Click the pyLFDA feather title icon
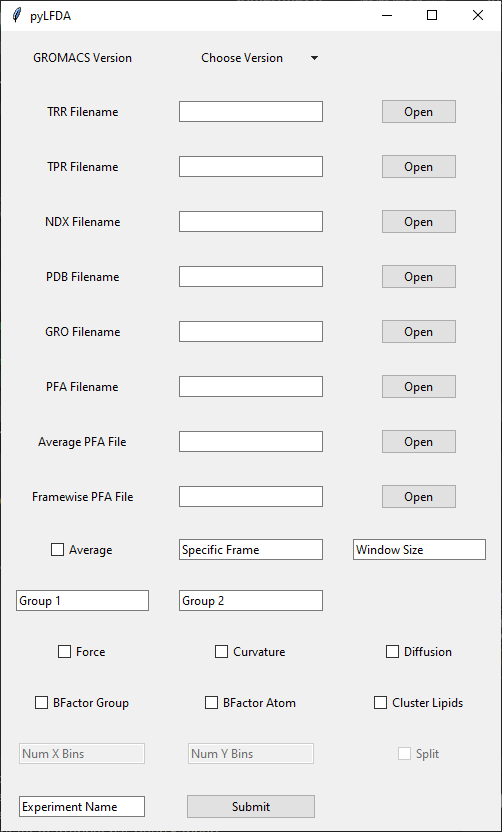The image size is (502, 832). (x=17, y=15)
